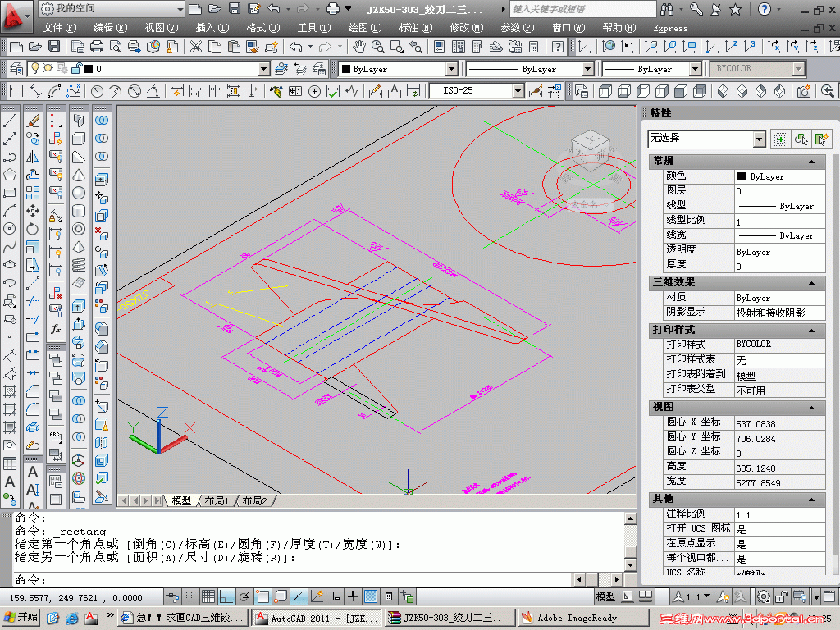
Task: Click the 模型 button in the status bar
Action: point(605,596)
